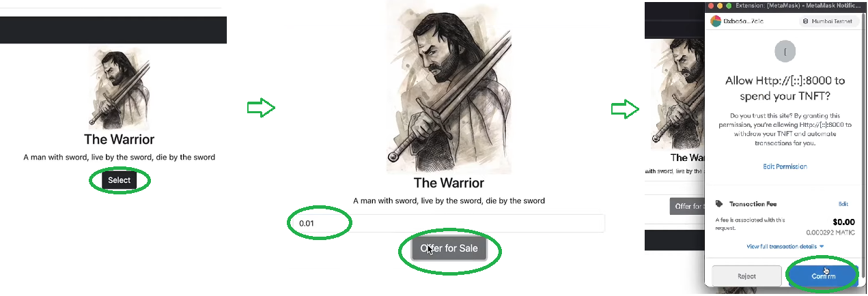Click the small Warrior thumbnail image
This screenshot has height=296, width=868.
[x=119, y=88]
